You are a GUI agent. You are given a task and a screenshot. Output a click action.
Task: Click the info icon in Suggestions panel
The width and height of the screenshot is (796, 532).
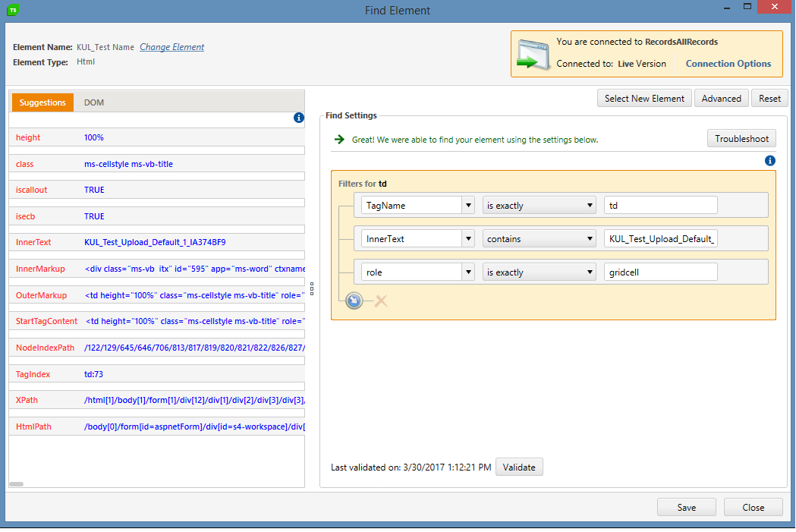(x=298, y=118)
